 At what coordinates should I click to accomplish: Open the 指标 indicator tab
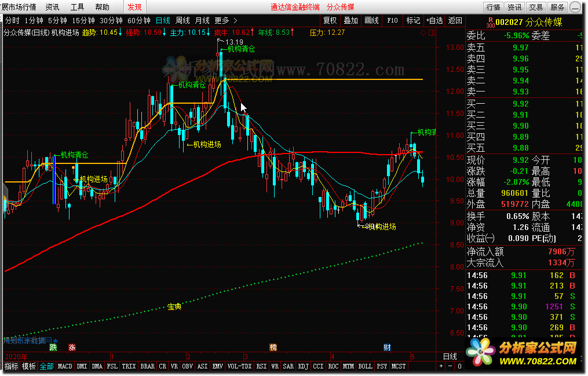click(x=11, y=366)
